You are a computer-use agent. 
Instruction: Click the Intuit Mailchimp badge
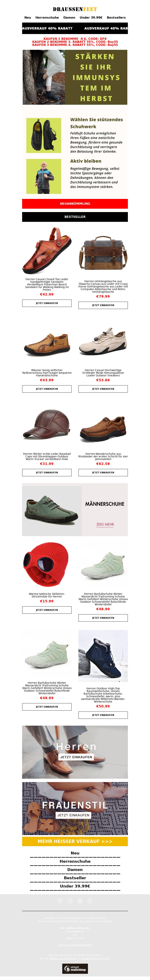(x=75, y=968)
